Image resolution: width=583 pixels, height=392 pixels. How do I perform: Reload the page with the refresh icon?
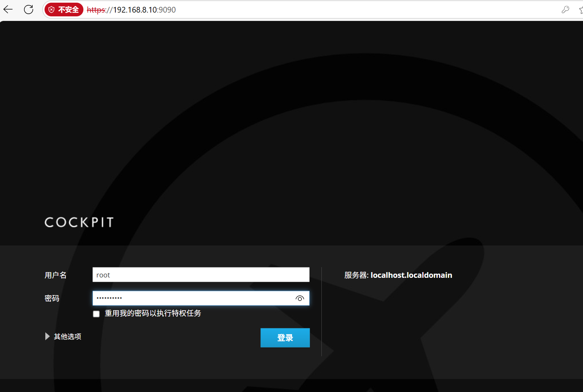coord(29,10)
